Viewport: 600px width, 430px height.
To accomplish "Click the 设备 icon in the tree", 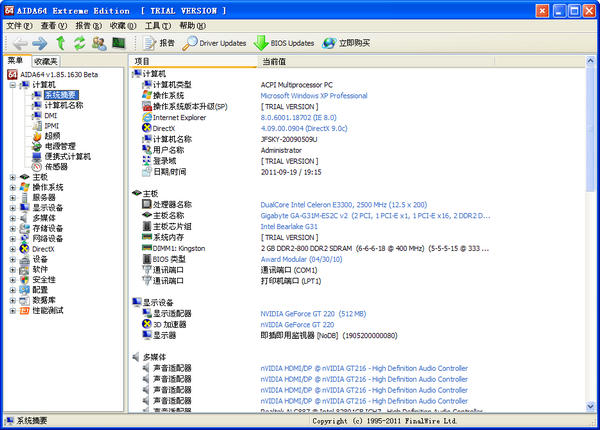I will point(24,260).
